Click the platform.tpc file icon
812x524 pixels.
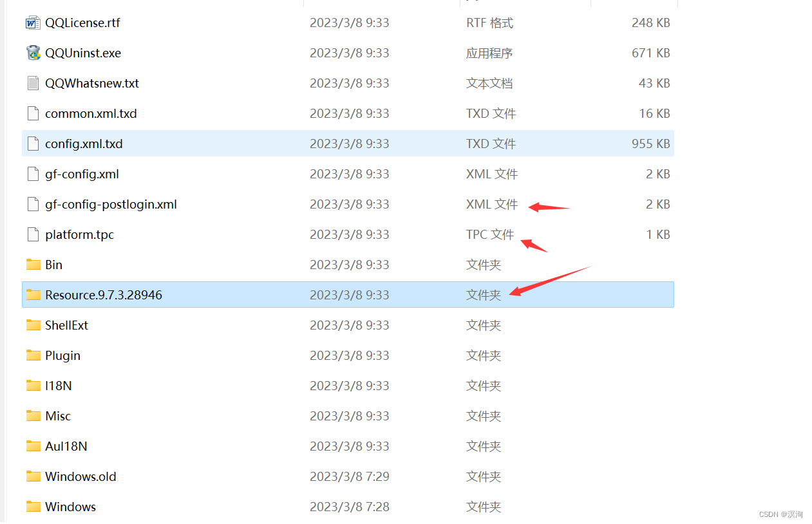pyautogui.click(x=33, y=235)
